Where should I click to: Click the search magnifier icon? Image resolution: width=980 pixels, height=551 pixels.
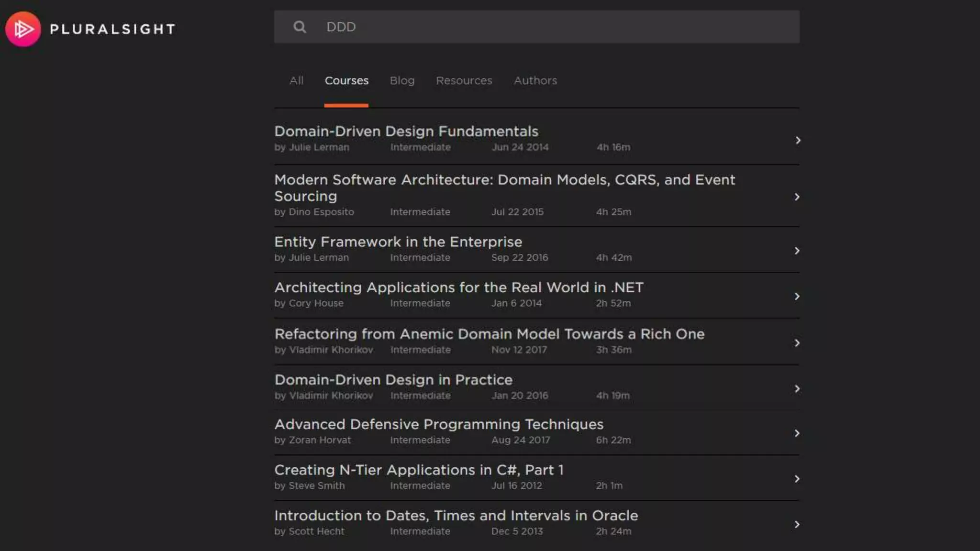point(300,27)
